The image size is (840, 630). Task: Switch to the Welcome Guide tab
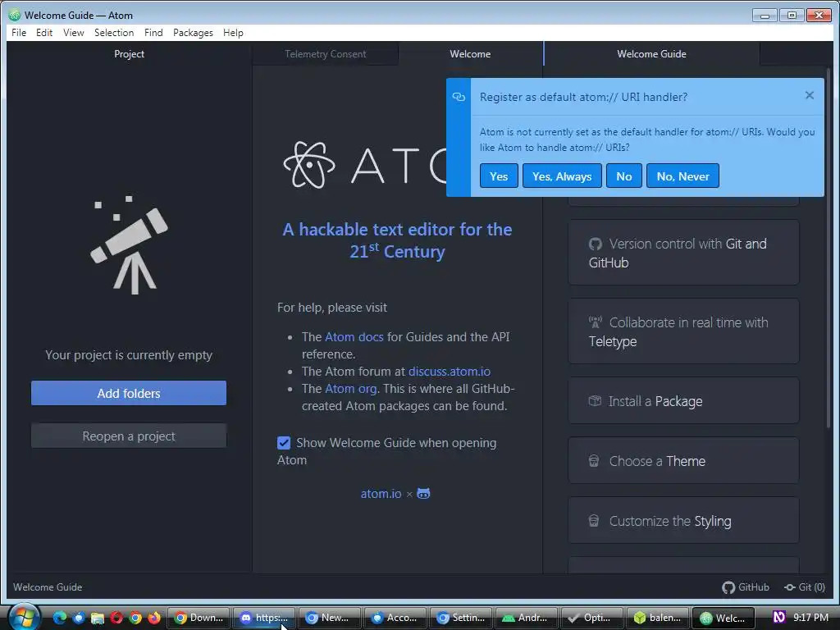pyautogui.click(x=651, y=54)
